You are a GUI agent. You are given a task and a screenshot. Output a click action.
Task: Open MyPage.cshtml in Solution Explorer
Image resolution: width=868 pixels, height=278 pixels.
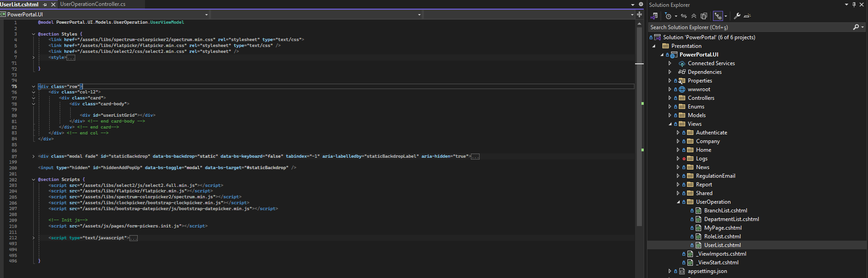click(x=723, y=228)
